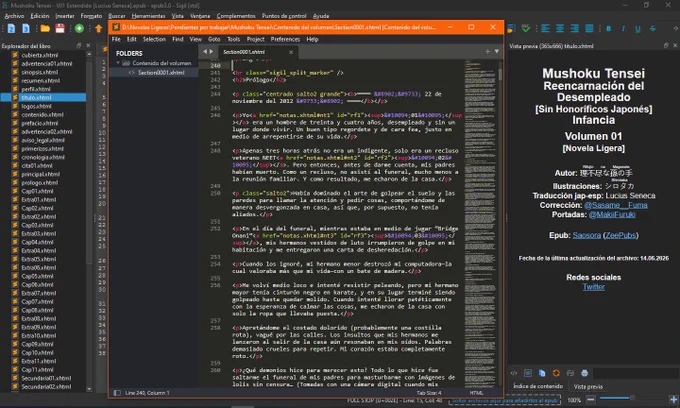Open the Archivo menu in Sigil
Screen dimensions: 680x408
click(14, 16)
